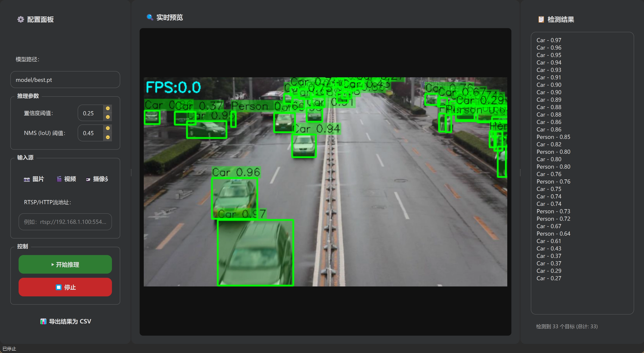Image resolution: width=644 pixels, height=353 pixels.
Task: Export results with 导出结果为 CSV
Action: click(65, 321)
